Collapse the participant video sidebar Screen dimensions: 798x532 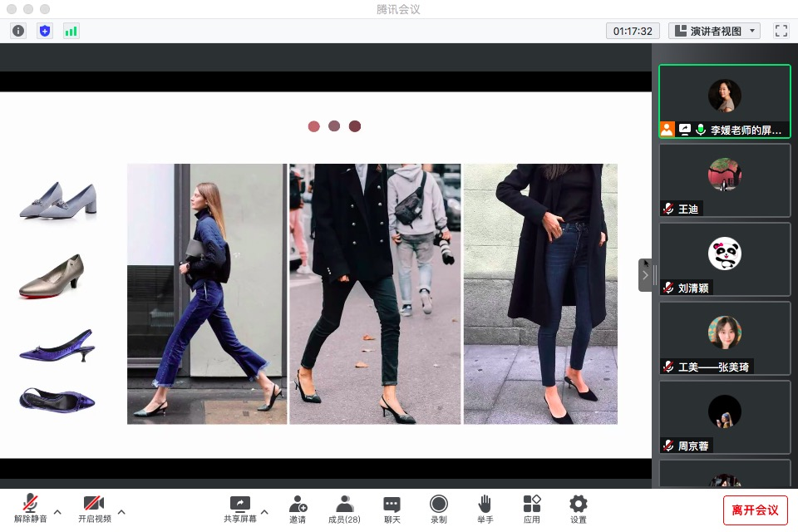[645, 275]
